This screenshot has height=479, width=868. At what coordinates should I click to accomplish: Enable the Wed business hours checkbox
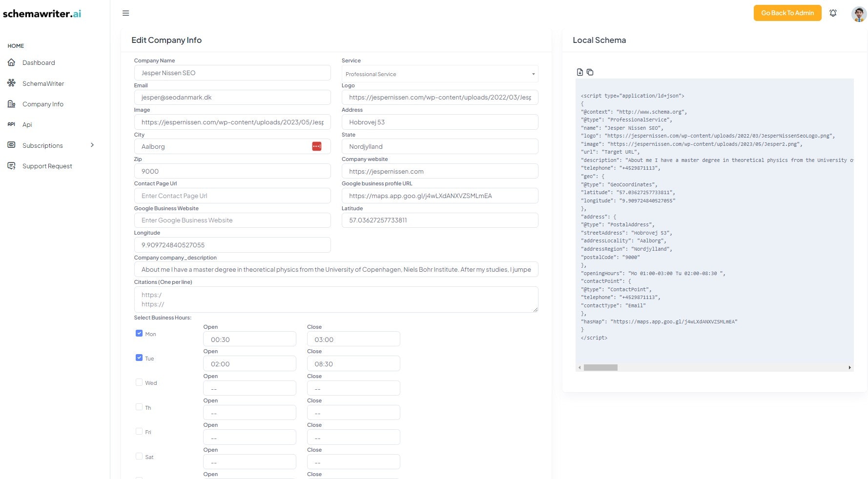(139, 382)
